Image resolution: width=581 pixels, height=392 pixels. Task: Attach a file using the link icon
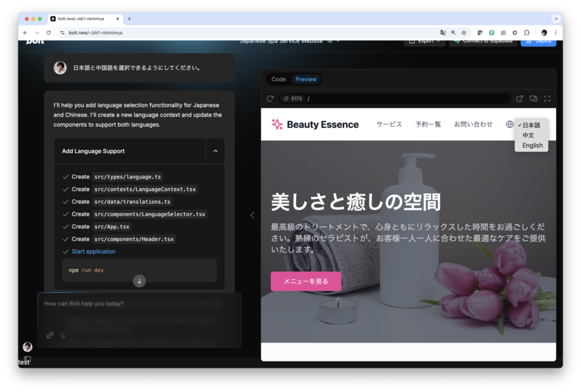[50, 335]
